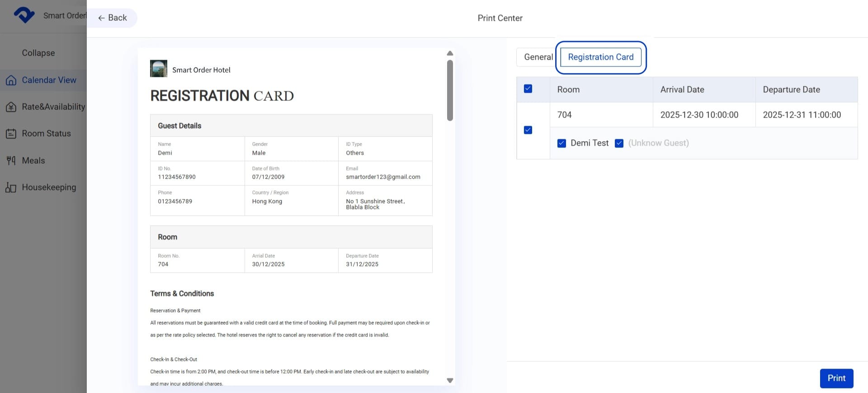The image size is (868, 393).
Task: Click the Room Status calendar icon
Action: 11,134
